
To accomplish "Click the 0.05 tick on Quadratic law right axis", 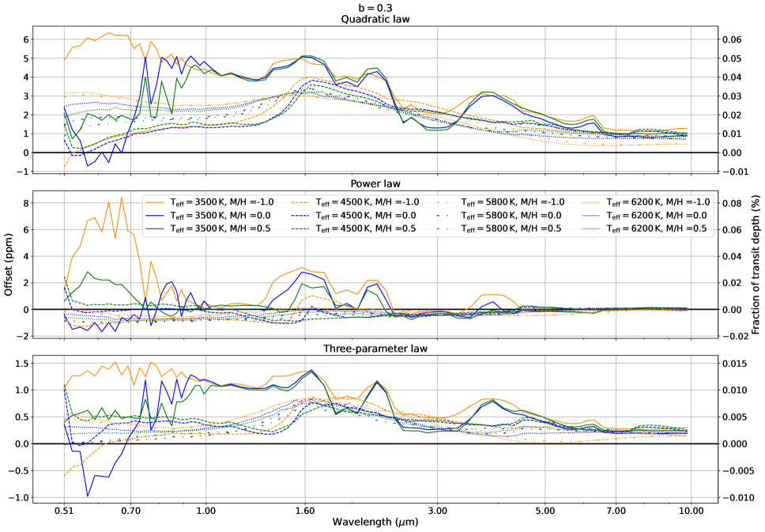I will coord(732,58).
